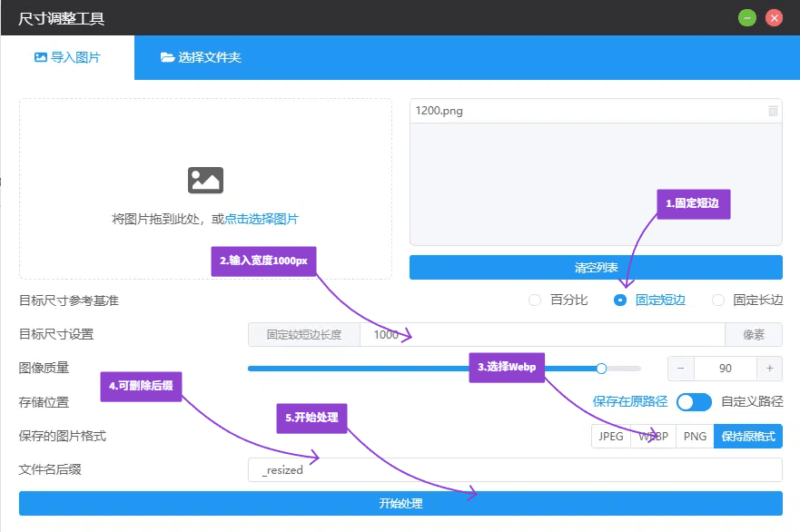Start processing with the 开始处理 button
Screen dimensions: 800x532
(x=400, y=504)
